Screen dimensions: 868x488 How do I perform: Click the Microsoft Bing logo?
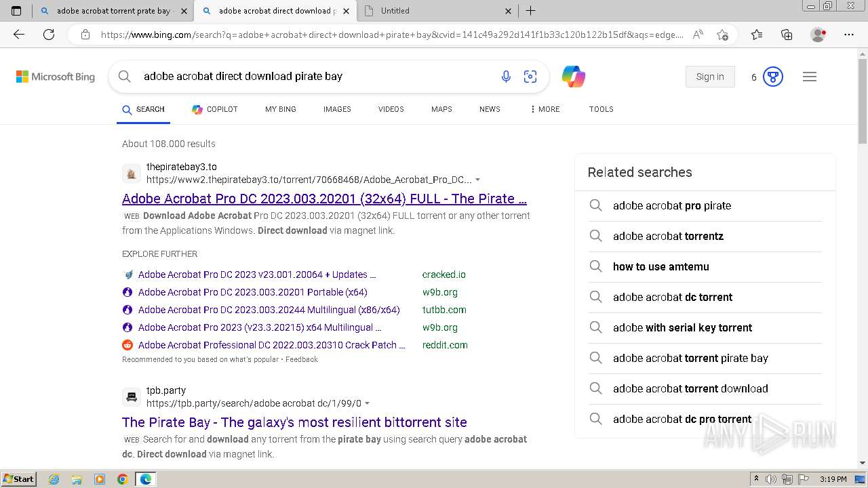(56, 77)
